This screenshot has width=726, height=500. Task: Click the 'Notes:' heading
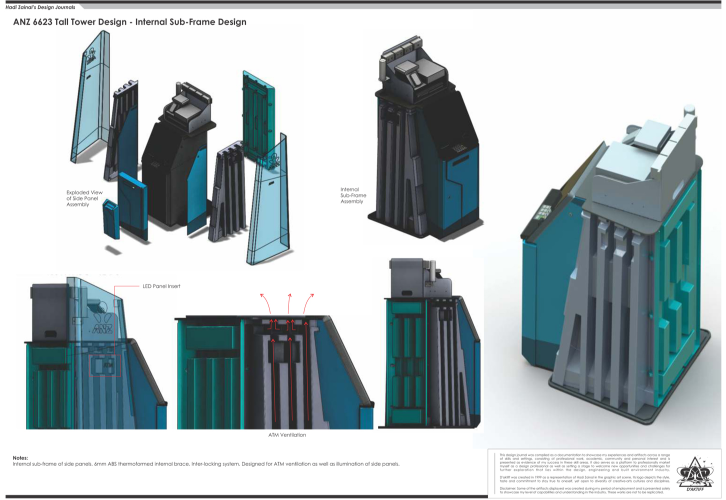point(21,458)
